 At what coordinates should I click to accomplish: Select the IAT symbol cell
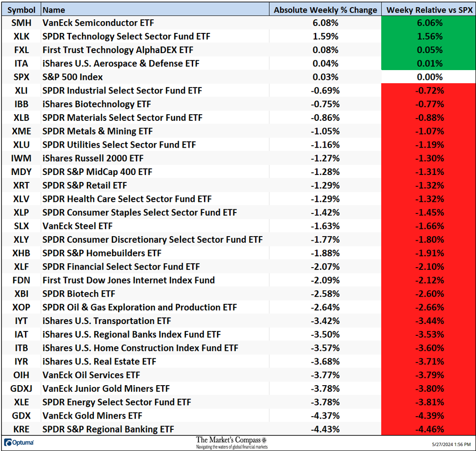21,334
